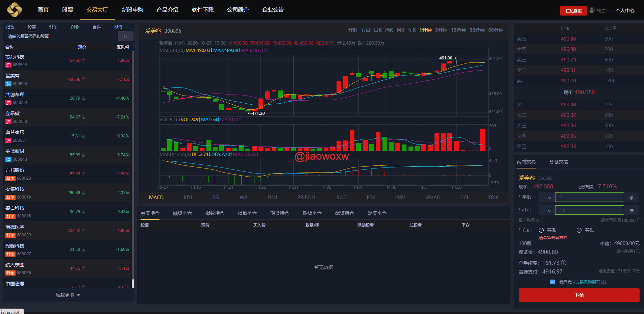Click the info icon beside 总手续费

[x=564, y=263]
